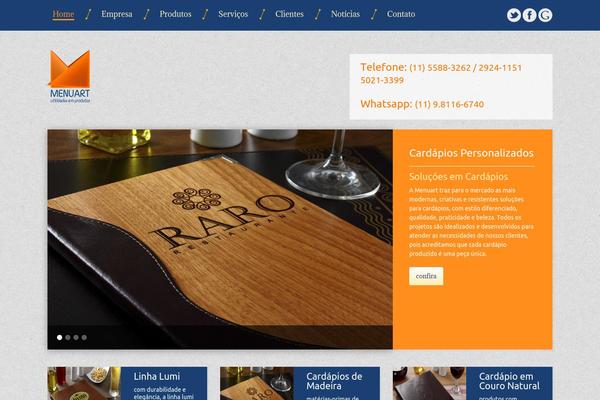This screenshot has height=400, width=600.
Task: Open the Empresa menu item
Action: (x=117, y=14)
